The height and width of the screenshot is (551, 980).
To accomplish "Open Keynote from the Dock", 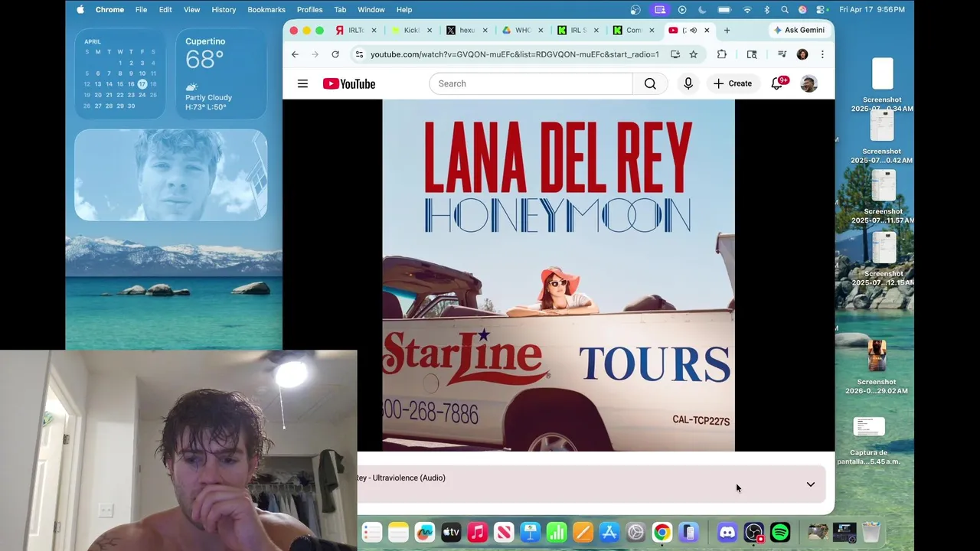I will click(x=530, y=532).
